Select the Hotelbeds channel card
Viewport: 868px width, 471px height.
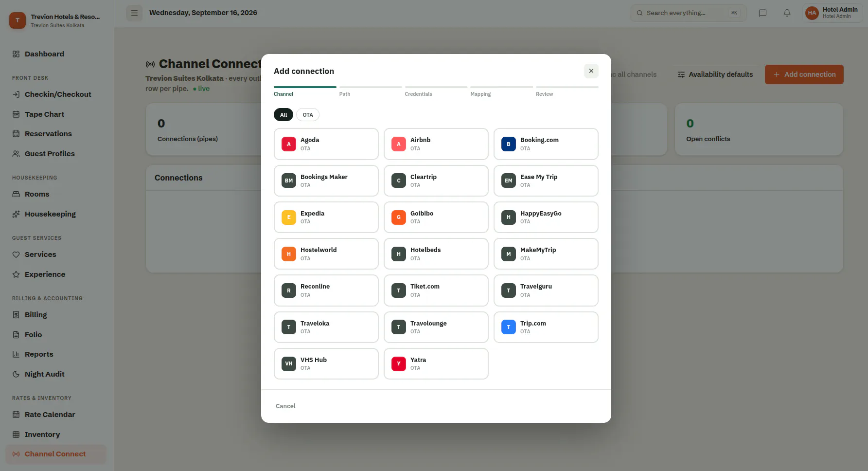(436, 254)
